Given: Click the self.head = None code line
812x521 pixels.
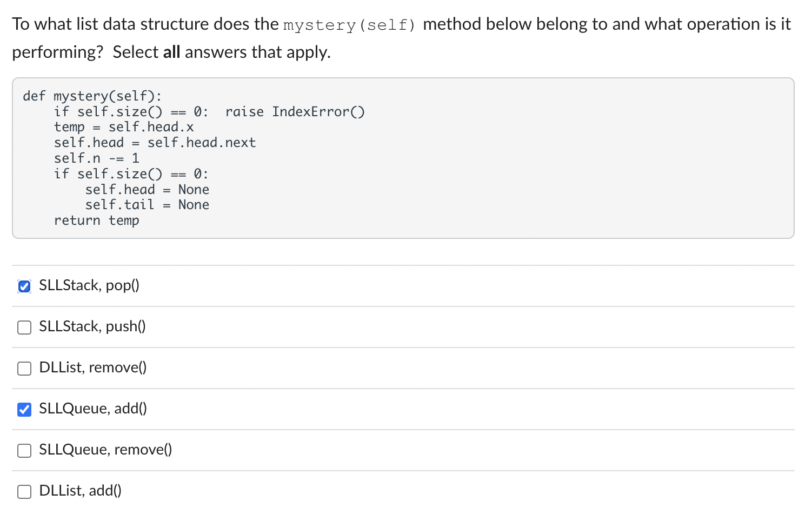Looking at the screenshot, I should [148, 189].
